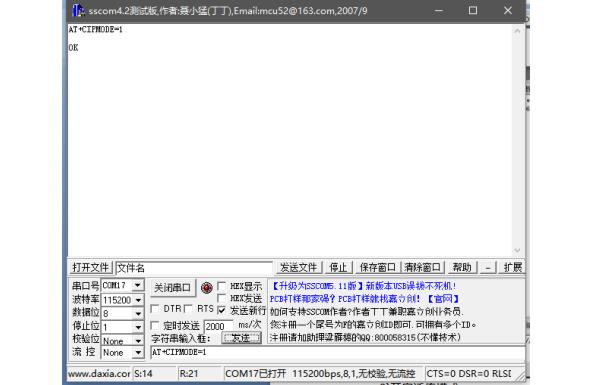
Task: Click the 【官网】 official site link
Action: [443, 299]
